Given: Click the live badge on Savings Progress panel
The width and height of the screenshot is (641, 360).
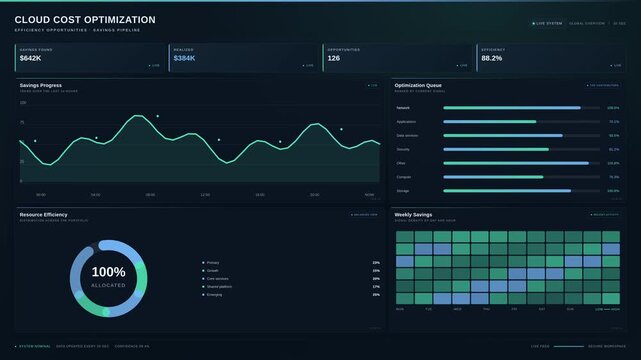Looking at the screenshot, I should 372,85.
